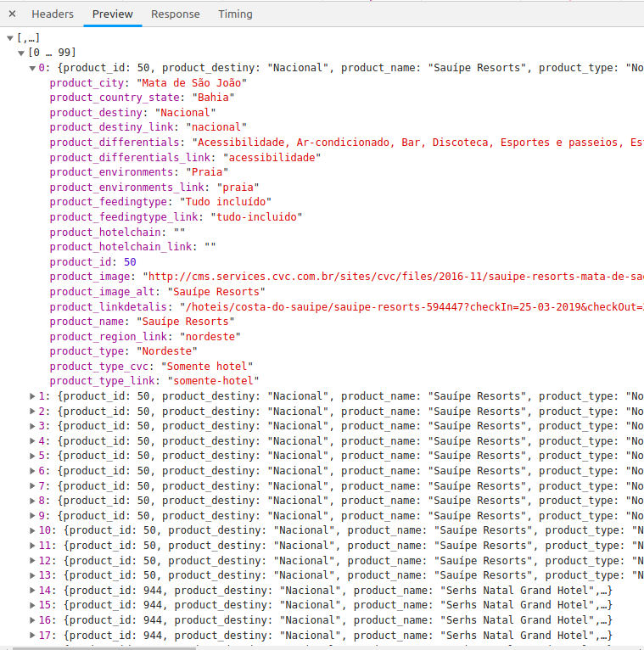Expand array item 8

[32, 501]
